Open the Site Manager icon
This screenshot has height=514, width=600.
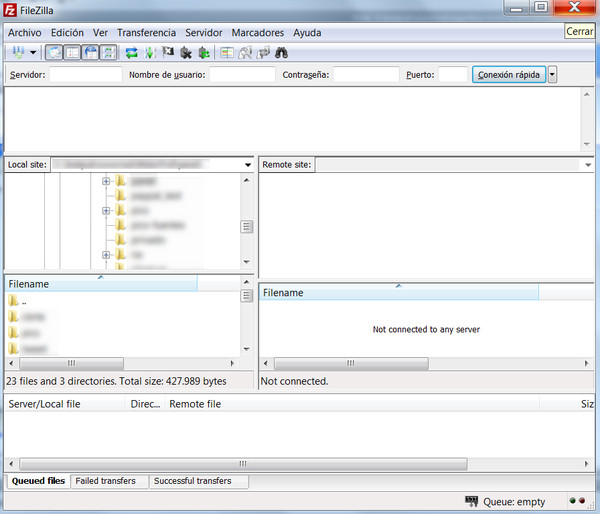click(x=18, y=52)
